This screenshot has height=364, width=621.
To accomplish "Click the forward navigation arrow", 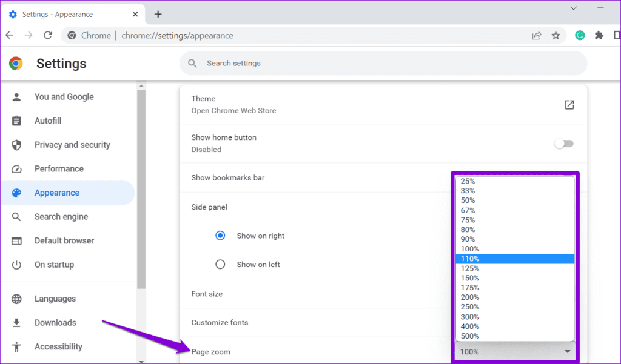I will click(29, 35).
